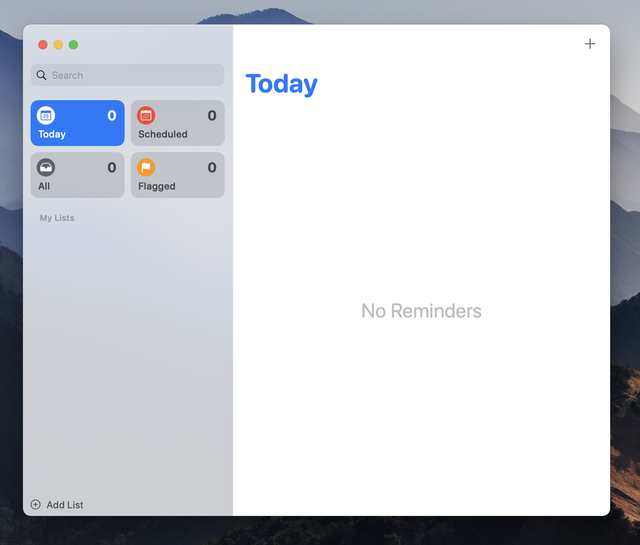640x545 pixels.
Task: Click the Add List button label
Action: point(65,505)
